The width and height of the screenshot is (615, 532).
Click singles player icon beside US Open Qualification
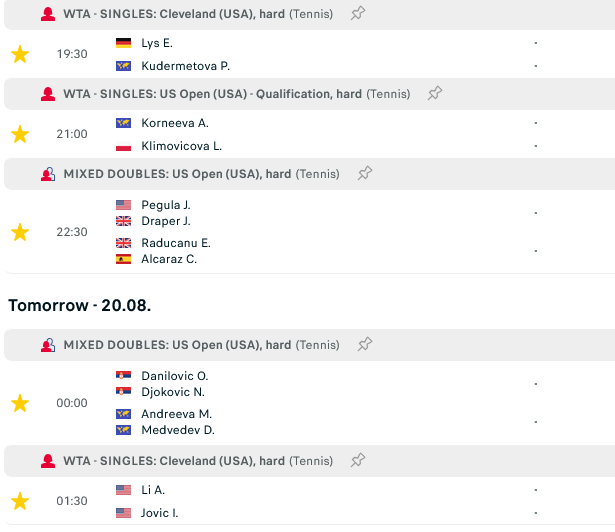[x=47, y=94]
